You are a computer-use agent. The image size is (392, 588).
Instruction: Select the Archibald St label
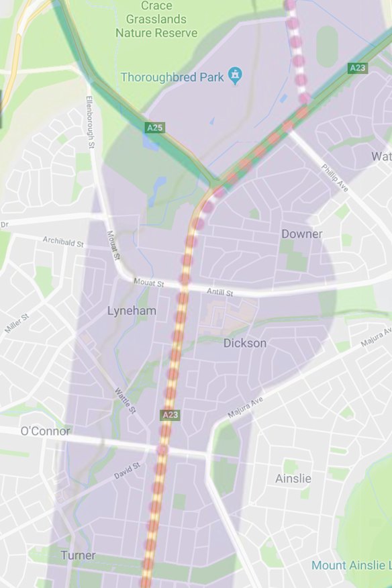point(63,242)
